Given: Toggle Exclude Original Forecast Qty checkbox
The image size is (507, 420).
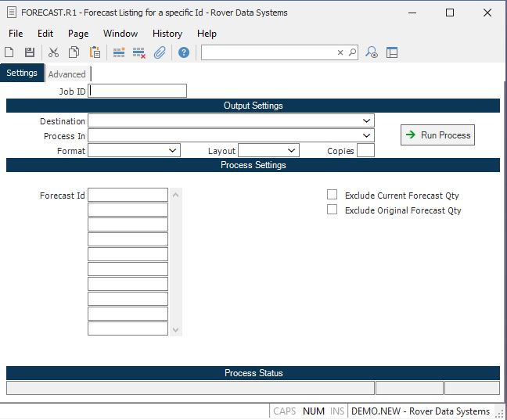Looking at the screenshot, I should point(333,210).
